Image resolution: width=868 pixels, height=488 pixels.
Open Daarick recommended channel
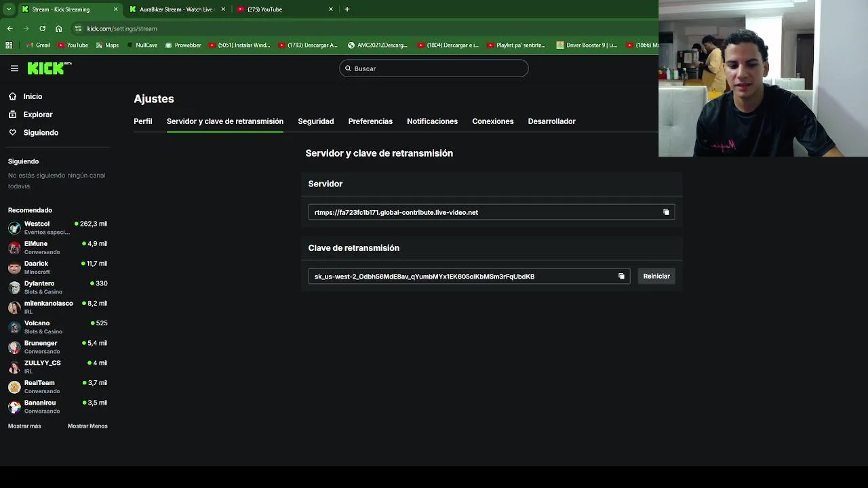pyautogui.click(x=58, y=267)
